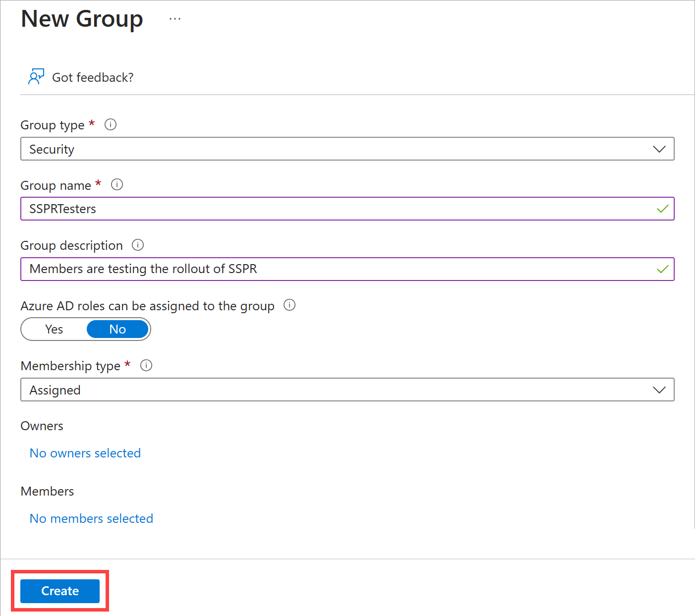Click the Group type info icon
This screenshot has width=695, height=616.
tap(110, 124)
